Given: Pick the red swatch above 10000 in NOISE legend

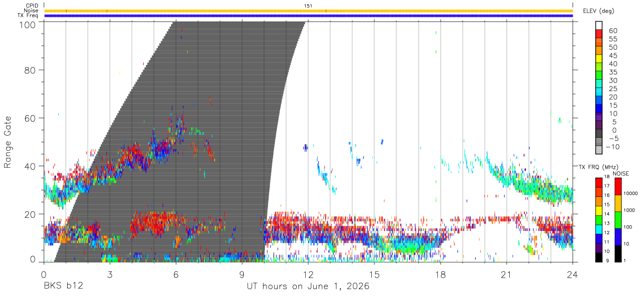Looking at the screenshot, I should pos(618,186).
